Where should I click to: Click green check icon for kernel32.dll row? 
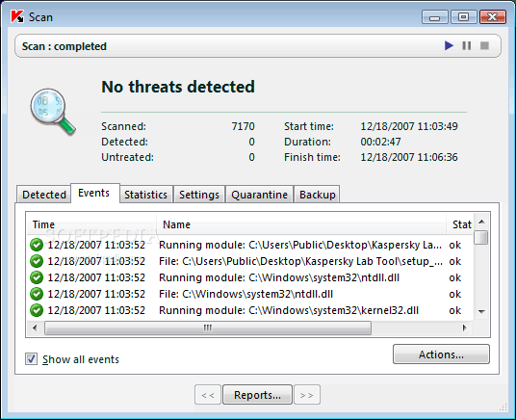[37, 310]
